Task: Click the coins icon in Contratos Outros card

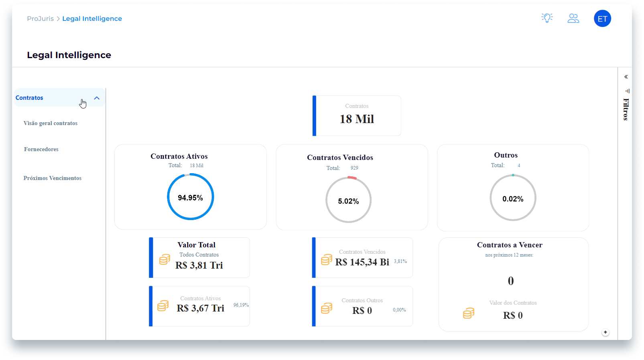Action: pos(327,308)
